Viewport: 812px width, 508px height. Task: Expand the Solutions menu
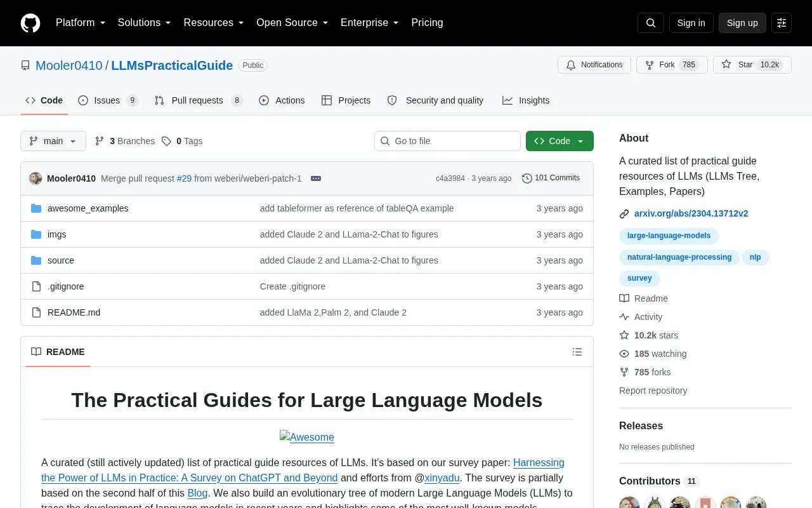tap(145, 23)
